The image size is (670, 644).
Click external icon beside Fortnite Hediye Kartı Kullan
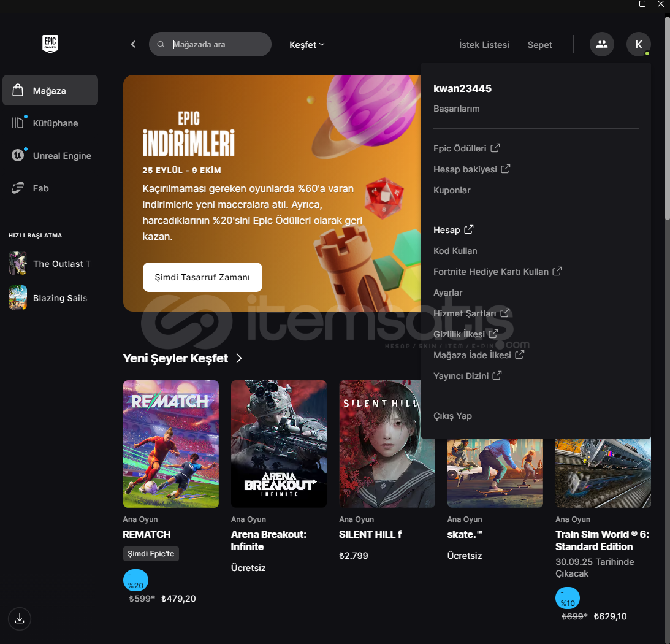(557, 271)
